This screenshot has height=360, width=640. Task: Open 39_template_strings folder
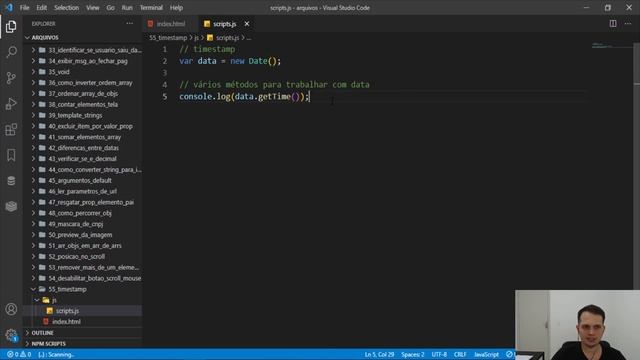[75, 116]
